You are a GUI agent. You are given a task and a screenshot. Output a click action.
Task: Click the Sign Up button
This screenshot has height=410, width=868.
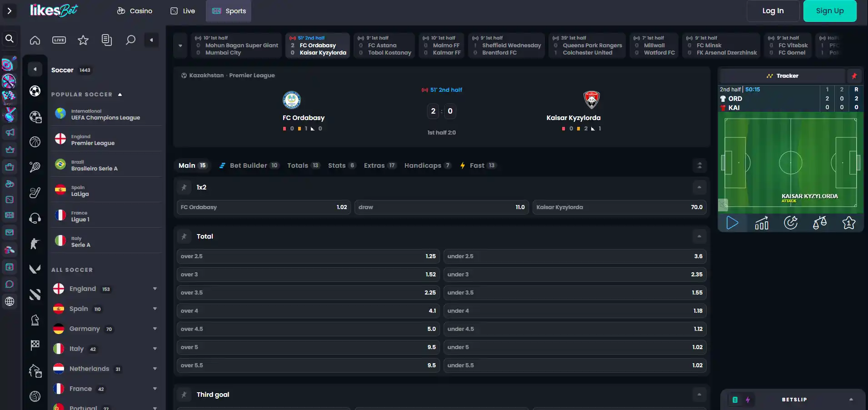point(830,11)
